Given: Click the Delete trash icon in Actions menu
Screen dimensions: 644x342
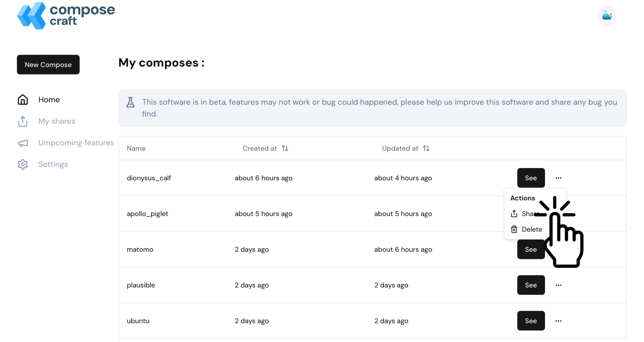Looking at the screenshot, I should pyautogui.click(x=514, y=229).
